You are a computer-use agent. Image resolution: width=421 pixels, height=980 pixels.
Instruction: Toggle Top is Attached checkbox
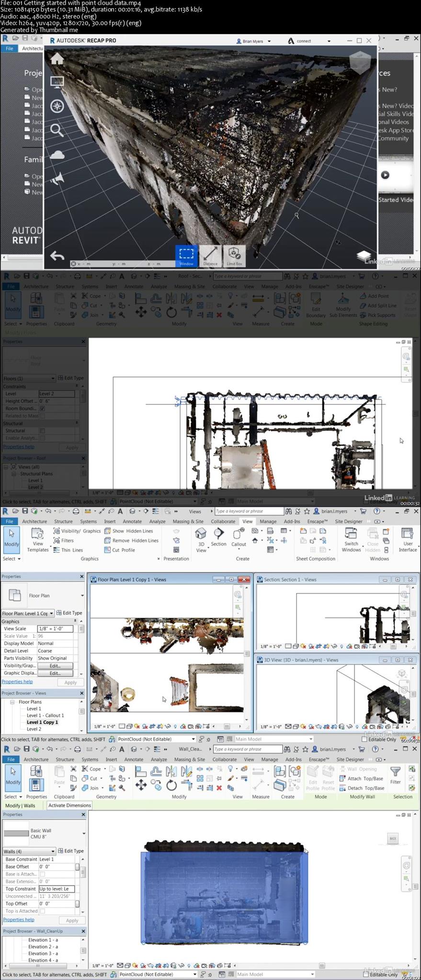pyautogui.click(x=42, y=911)
